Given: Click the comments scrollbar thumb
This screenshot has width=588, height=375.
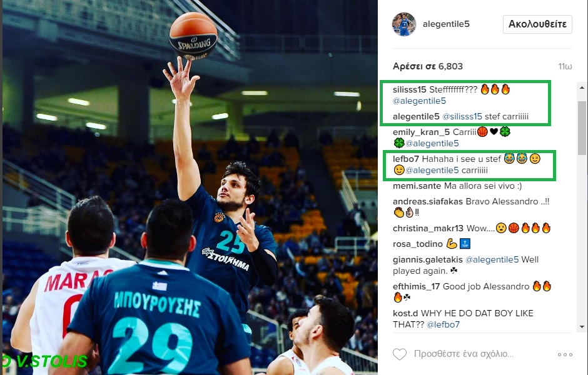Looking at the screenshot, I should pyautogui.click(x=582, y=127).
